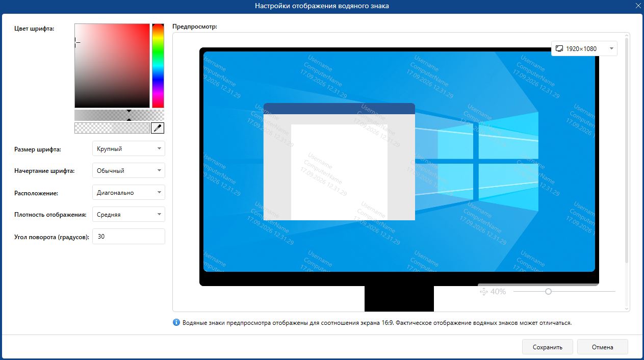Viewport: 644px width, 360px height.
Task: Click the Отмена button
Action: [x=603, y=347]
